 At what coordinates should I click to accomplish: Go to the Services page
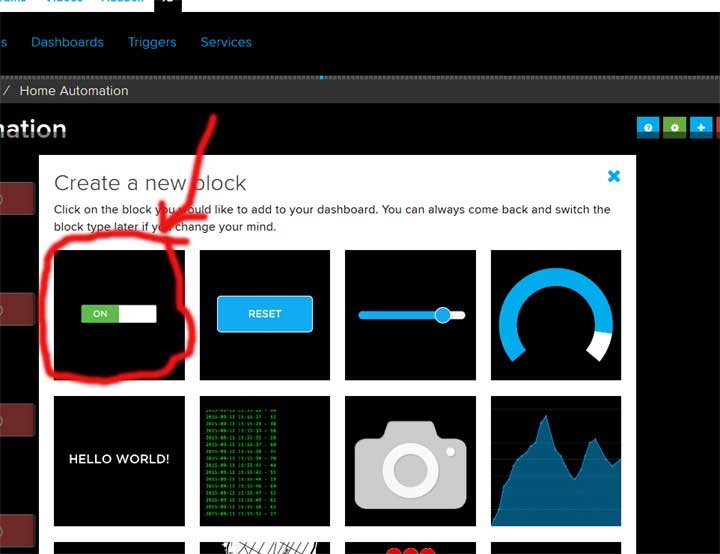(226, 42)
